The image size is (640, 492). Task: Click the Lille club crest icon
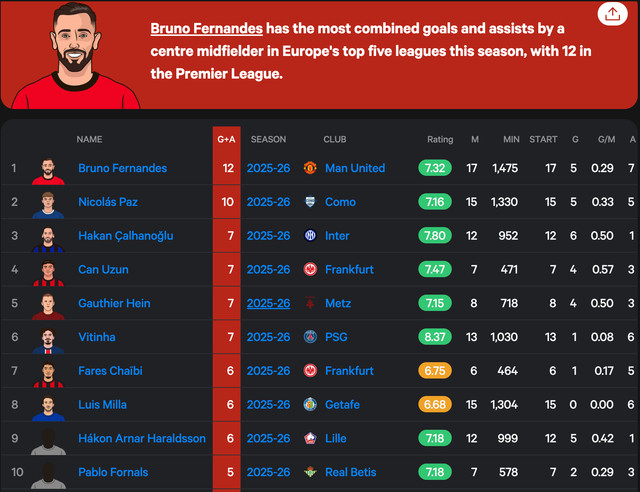(x=310, y=439)
